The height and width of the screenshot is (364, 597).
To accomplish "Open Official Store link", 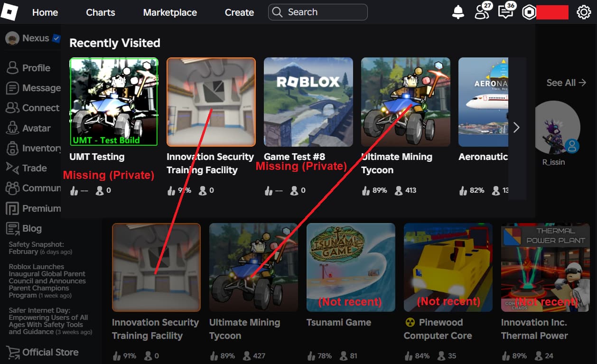I will (x=50, y=352).
